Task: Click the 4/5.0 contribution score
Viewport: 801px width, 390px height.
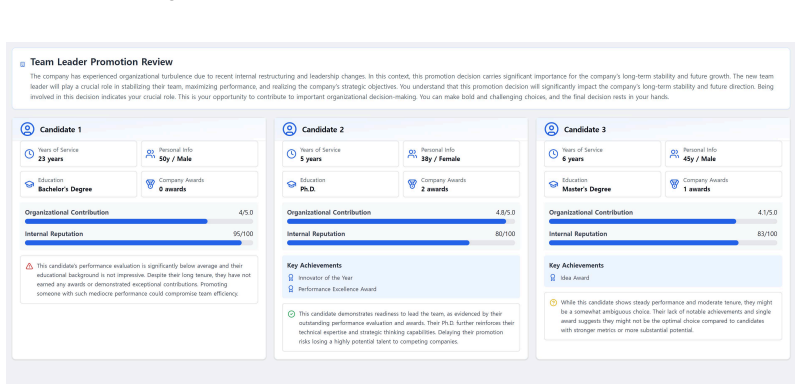Action: point(246,213)
